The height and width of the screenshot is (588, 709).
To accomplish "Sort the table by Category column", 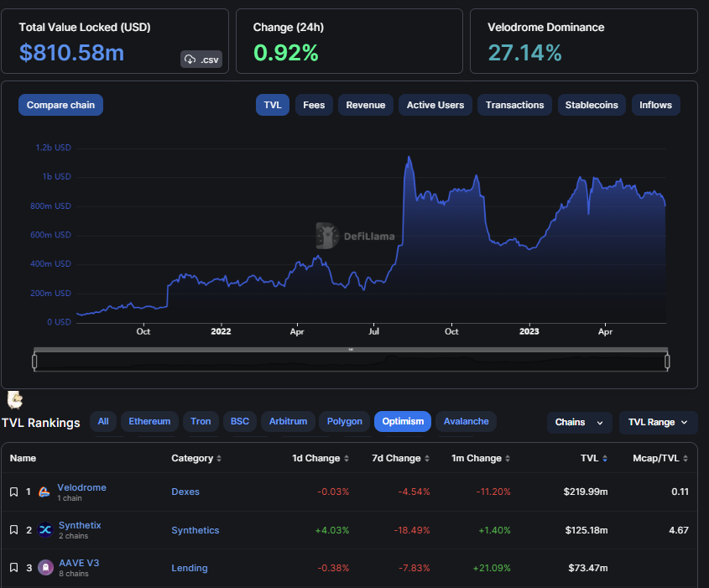I will tap(196, 459).
